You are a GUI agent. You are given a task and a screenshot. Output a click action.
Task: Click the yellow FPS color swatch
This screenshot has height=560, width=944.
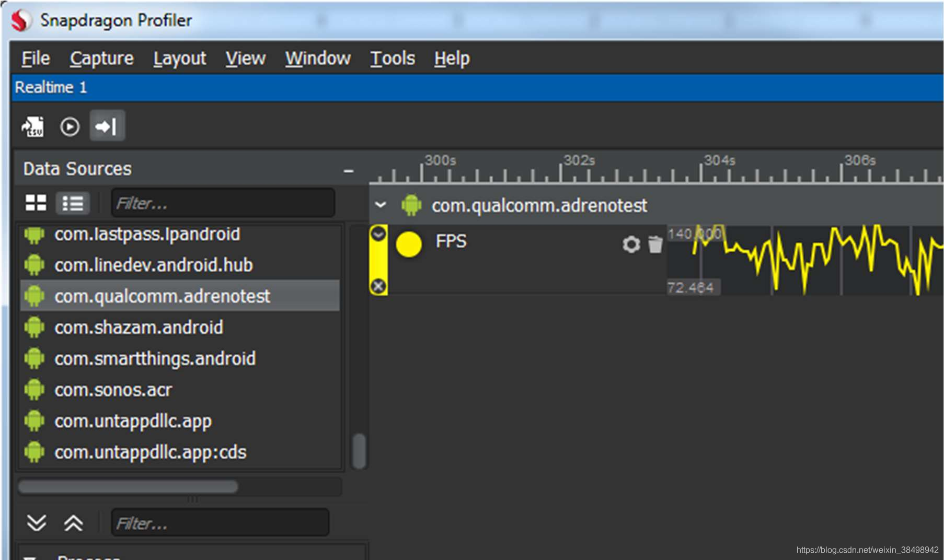coord(409,244)
